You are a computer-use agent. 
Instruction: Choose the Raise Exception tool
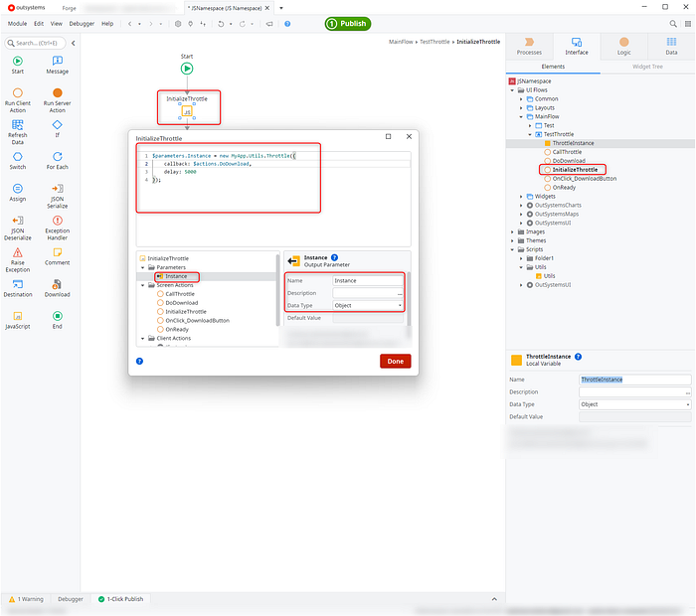18,258
